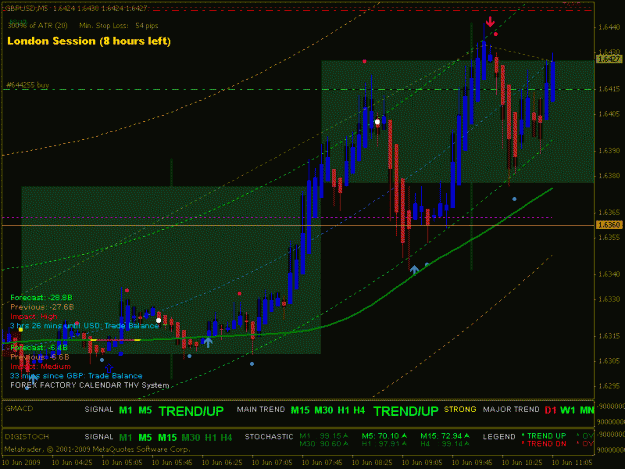Click the 1.6390 price axis label
The image size is (625, 469).
pyautogui.click(x=609, y=151)
